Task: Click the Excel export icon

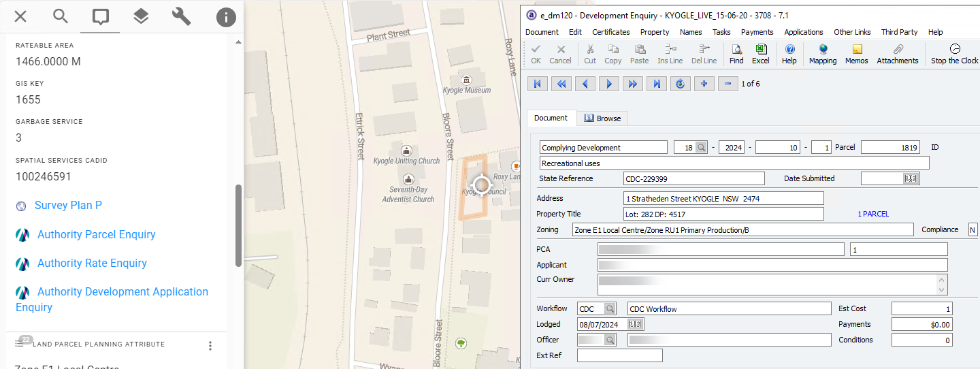Action: tap(760, 54)
